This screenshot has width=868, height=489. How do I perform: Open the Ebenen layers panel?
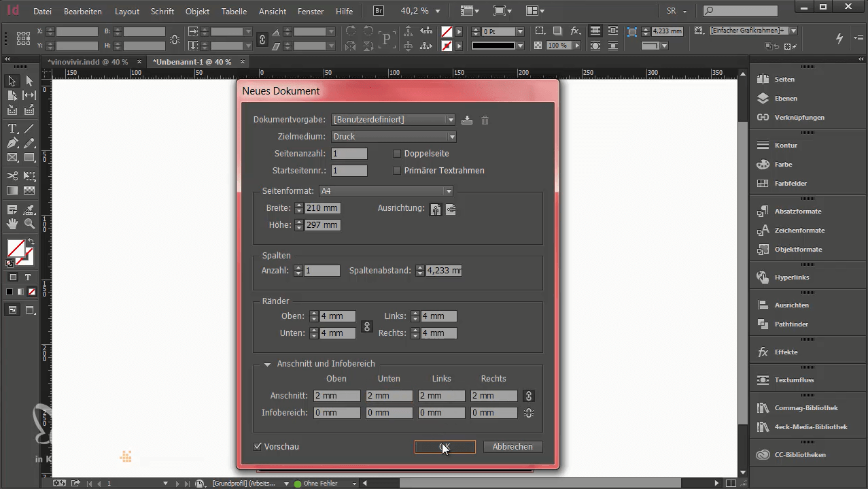tap(786, 99)
